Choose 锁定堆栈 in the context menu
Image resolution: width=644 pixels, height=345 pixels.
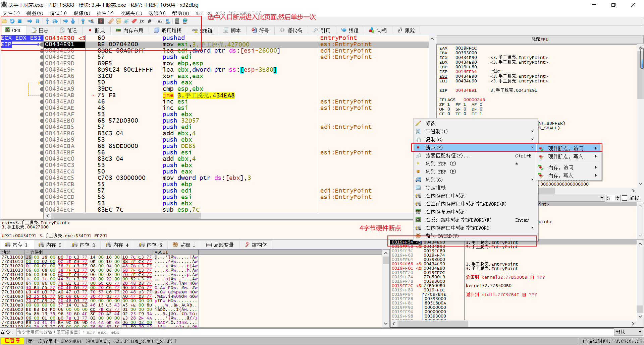[x=475, y=188]
